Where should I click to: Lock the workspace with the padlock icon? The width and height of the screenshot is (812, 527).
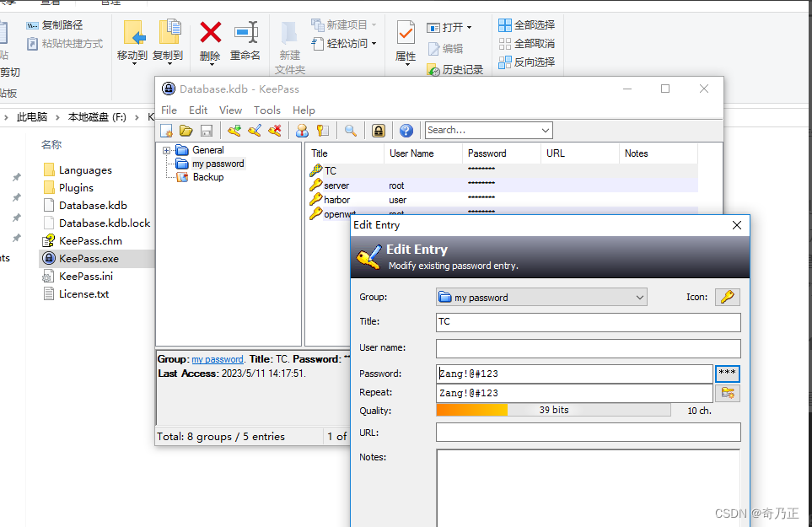pyautogui.click(x=379, y=131)
